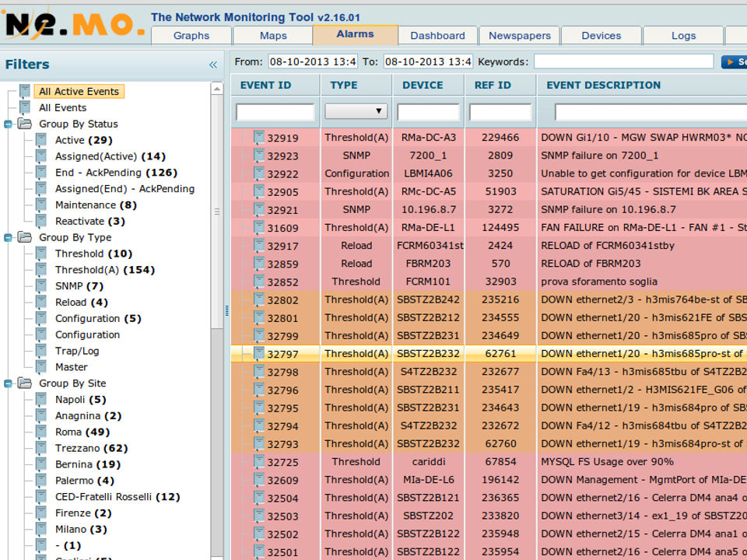Click the document icon beside All Events

coord(25,107)
